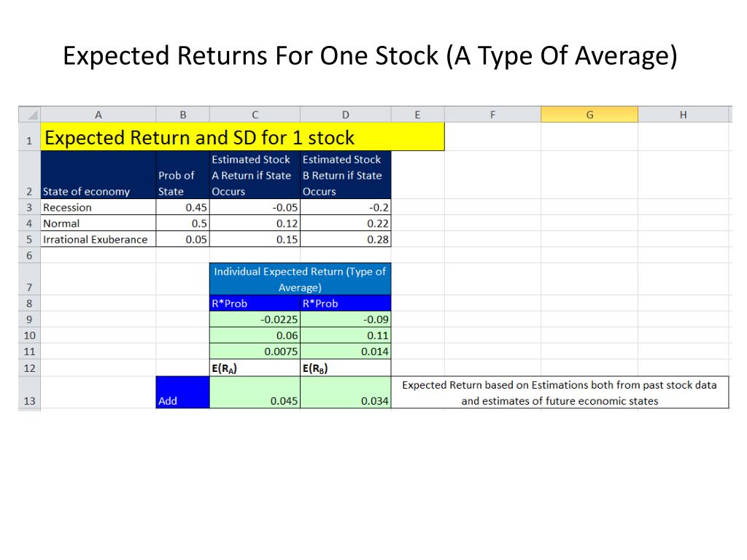Click the select-all corner triangle
The width and height of the screenshot is (747, 560).
(29, 114)
